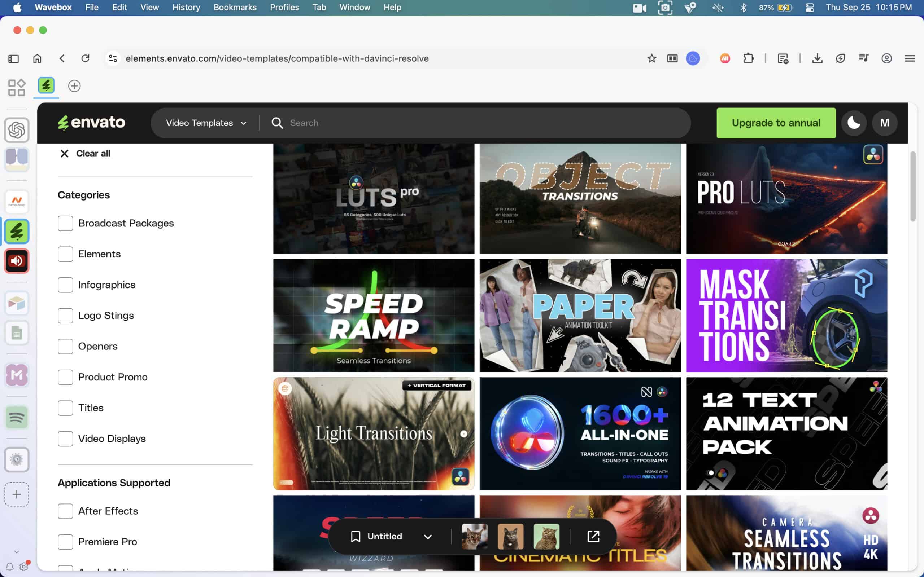Image resolution: width=924 pixels, height=577 pixels.
Task: Enable the Logo Stings filter
Action: [65, 316]
